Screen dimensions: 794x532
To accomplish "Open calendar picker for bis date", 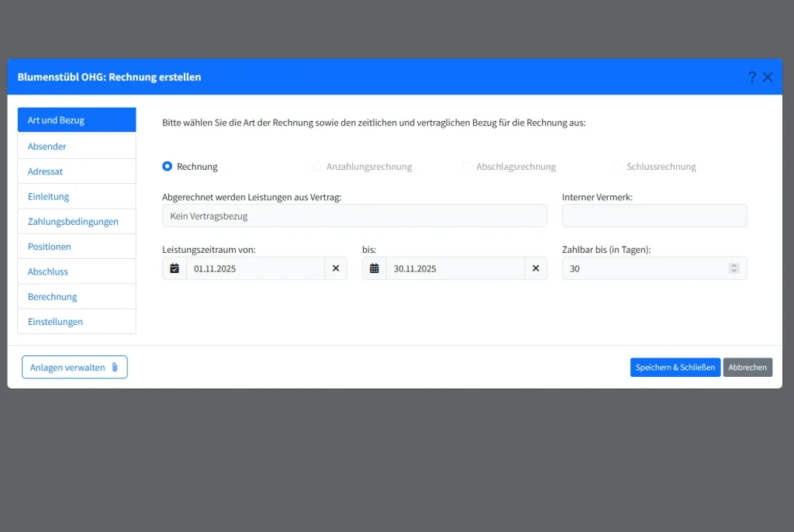I will click(375, 268).
